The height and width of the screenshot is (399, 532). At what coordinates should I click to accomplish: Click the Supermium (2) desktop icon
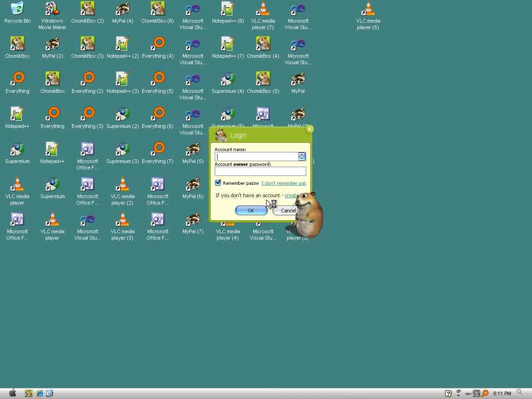(122, 118)
